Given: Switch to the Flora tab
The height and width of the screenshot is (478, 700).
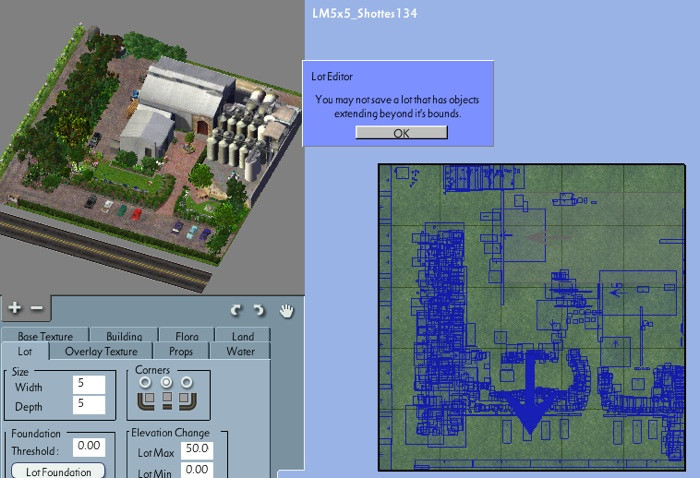Looking at the screenshot, I should 187,336.
